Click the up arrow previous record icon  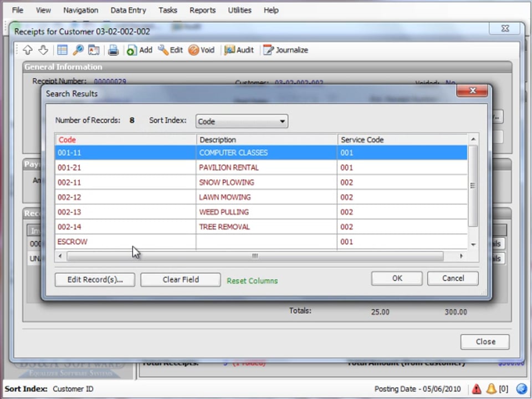(x=28, y=50)
